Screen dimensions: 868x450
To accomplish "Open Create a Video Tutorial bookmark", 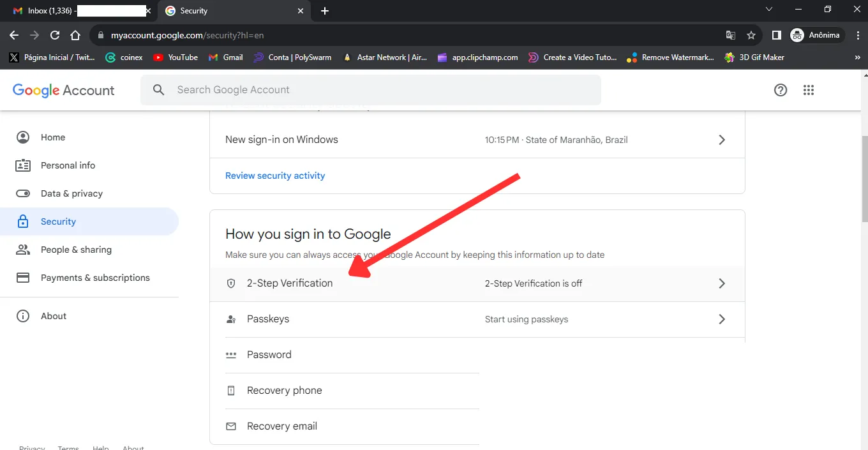I will 572,57.
